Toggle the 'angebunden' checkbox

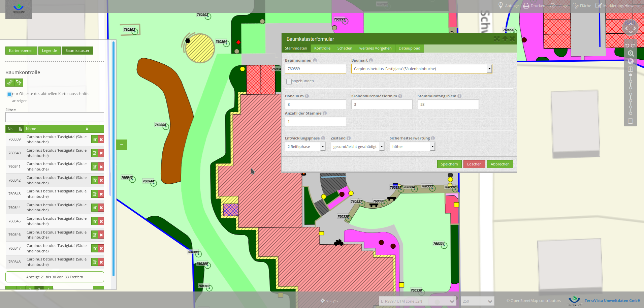(x=289, y=82)
